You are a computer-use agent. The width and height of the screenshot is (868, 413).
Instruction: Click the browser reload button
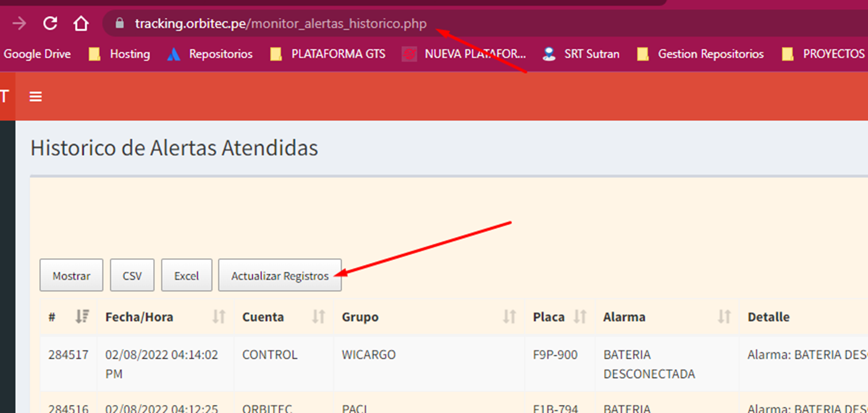pyautogui.click(x=50, y=23)
